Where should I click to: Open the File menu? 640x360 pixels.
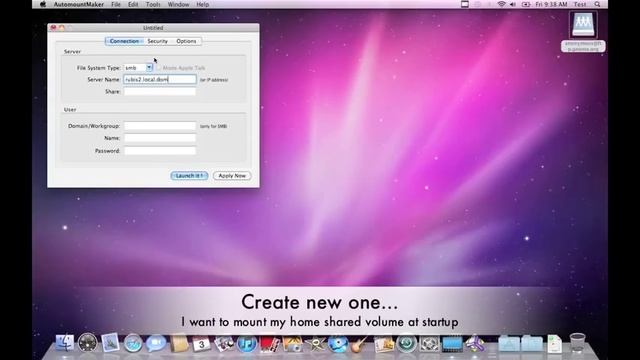[116, 4]
